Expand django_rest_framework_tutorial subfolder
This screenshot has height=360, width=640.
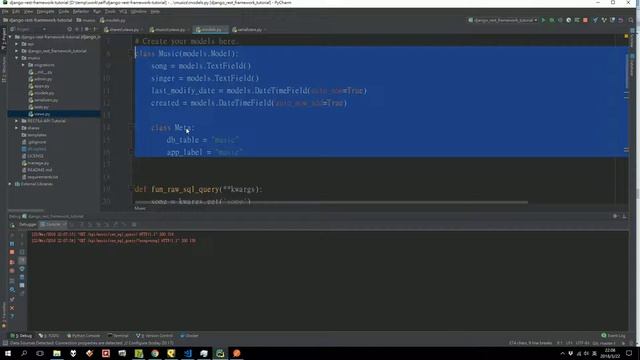[x=17, y=51]
